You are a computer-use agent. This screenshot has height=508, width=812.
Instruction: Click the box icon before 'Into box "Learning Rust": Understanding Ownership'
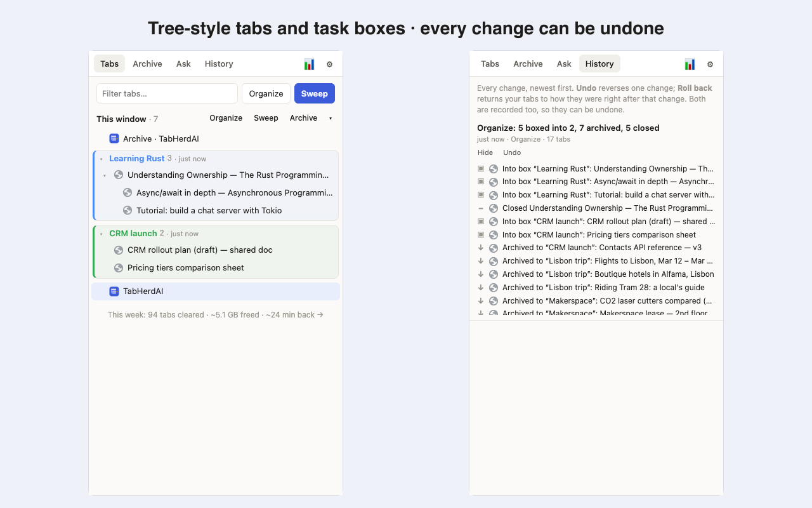[x=481, y=169]
